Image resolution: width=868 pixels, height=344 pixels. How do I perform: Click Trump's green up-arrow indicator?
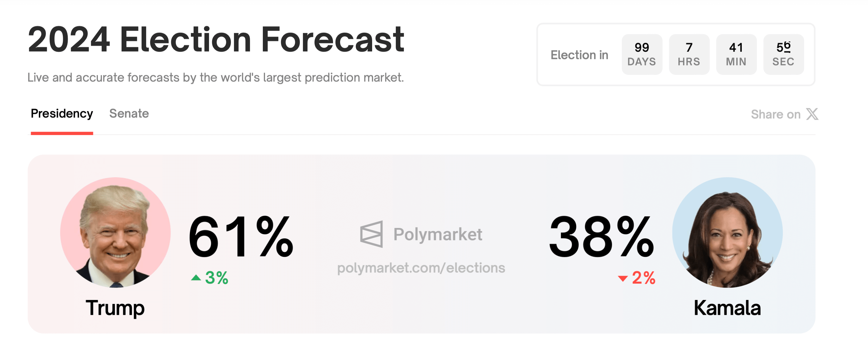click(196, 278)
